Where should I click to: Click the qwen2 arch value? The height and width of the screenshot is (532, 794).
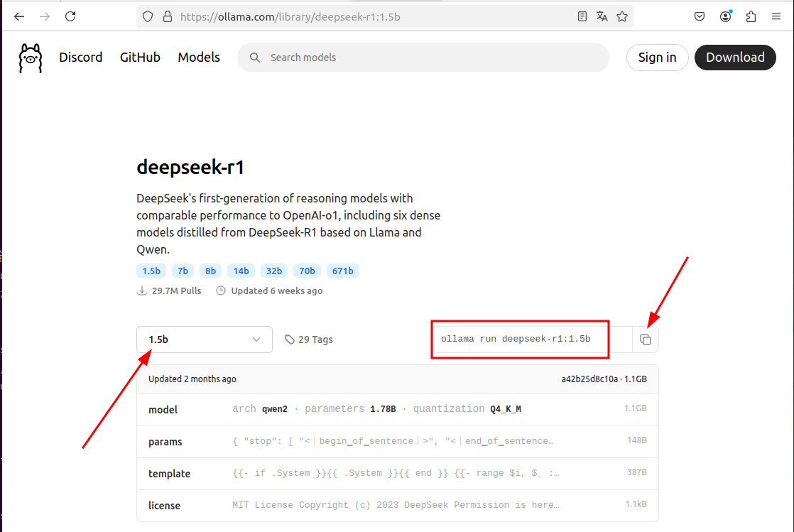[274, 409]
